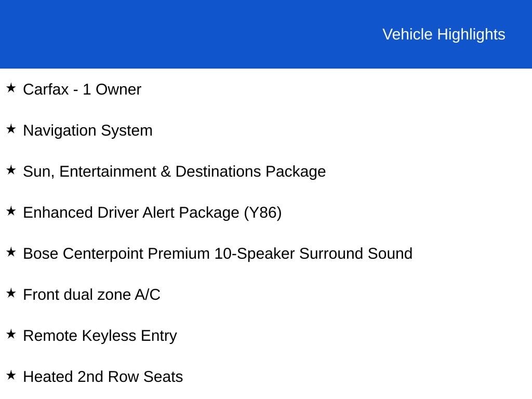Screen dimensions: 532x399
Task: Select the star beside Remote Keyless Entry
Action: coord(11,334)
